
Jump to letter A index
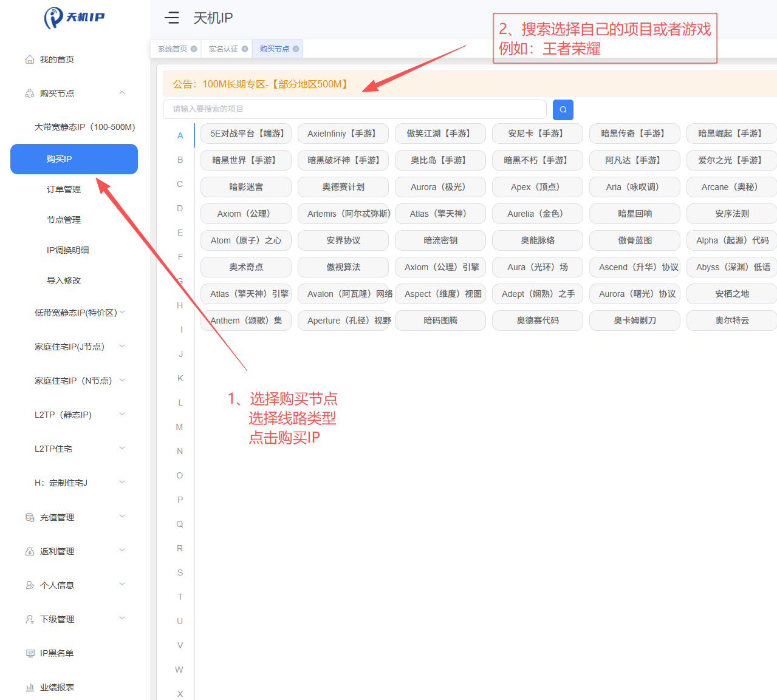coord(180,135)
